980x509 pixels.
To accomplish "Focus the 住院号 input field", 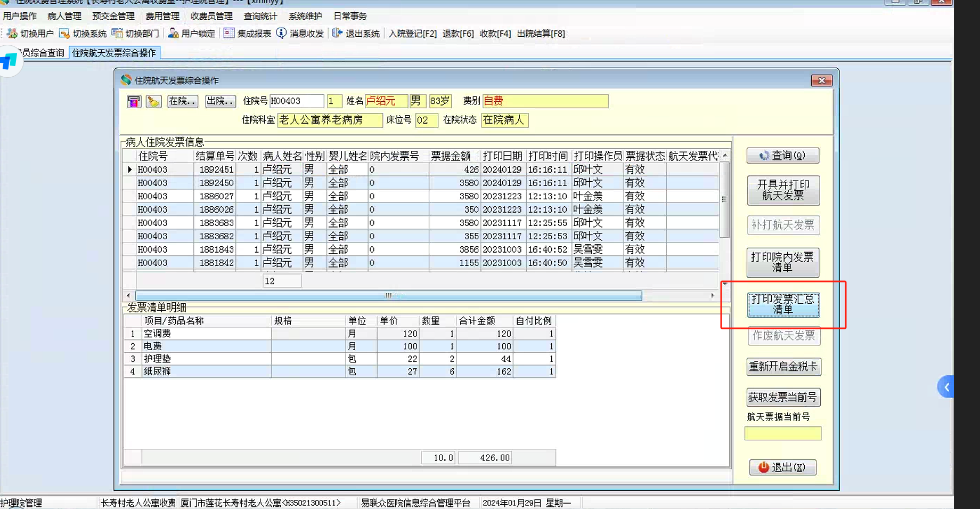I will (297, 101).
